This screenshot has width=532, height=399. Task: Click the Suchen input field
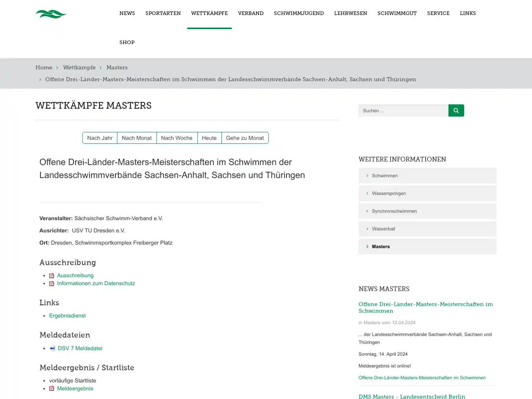click(x=403, y=110)
